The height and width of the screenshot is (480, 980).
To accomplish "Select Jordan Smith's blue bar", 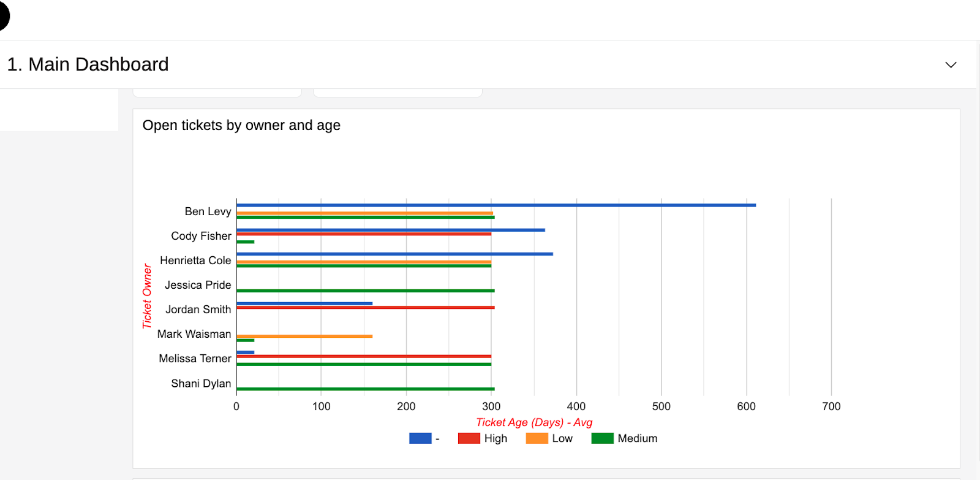I will click(304, 303).
